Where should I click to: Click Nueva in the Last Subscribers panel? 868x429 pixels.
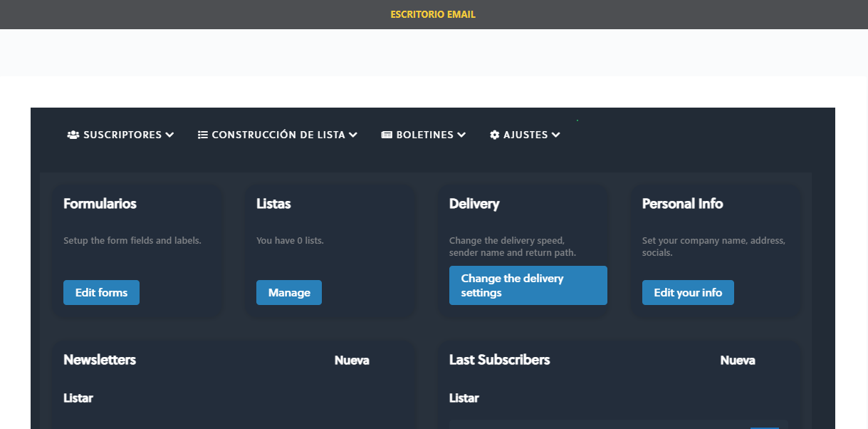point(738,361)
